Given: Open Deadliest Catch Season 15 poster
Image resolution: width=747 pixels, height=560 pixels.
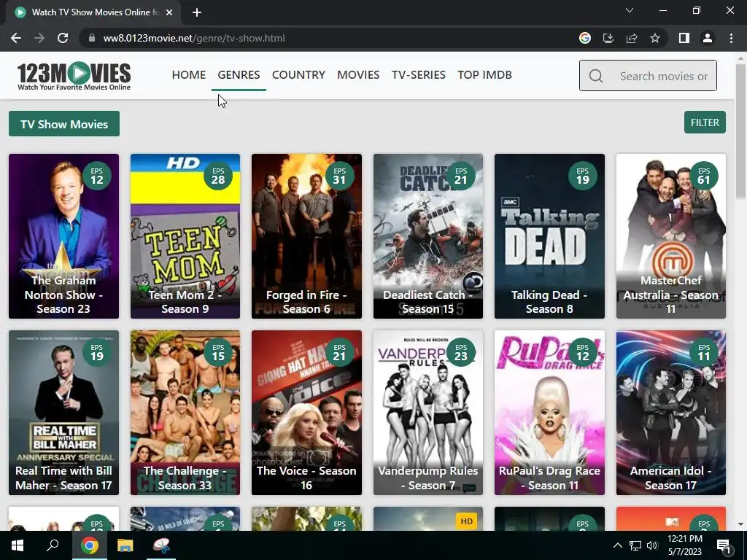Looking at the screenshot, I should tap(428, 236).
